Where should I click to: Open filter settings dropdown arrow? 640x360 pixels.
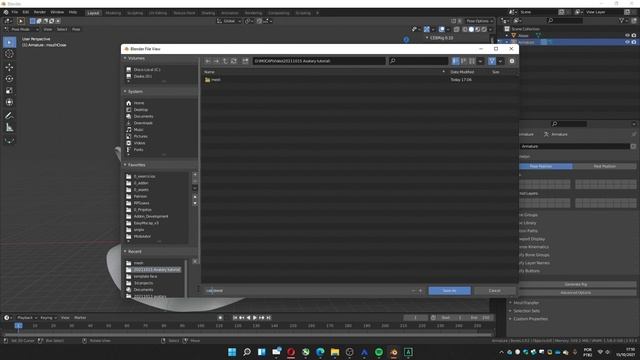pos(500,61)
